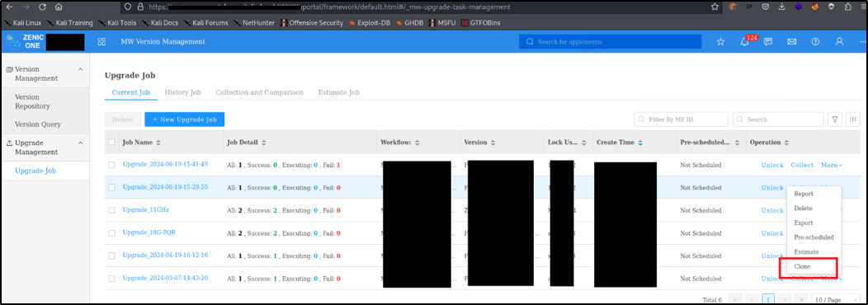Click the Filter By ME ID field
The height and width of the screenshot is (305, 868).
[681, 119]
